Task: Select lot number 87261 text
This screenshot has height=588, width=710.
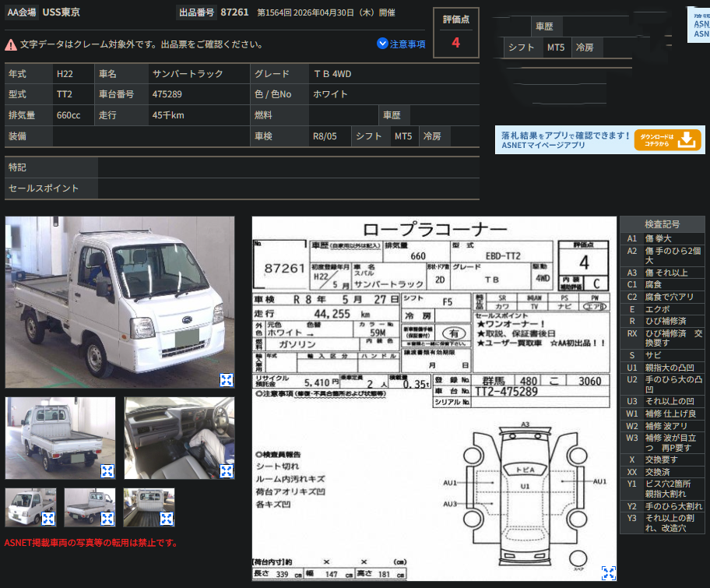Action: pos(234,12)
